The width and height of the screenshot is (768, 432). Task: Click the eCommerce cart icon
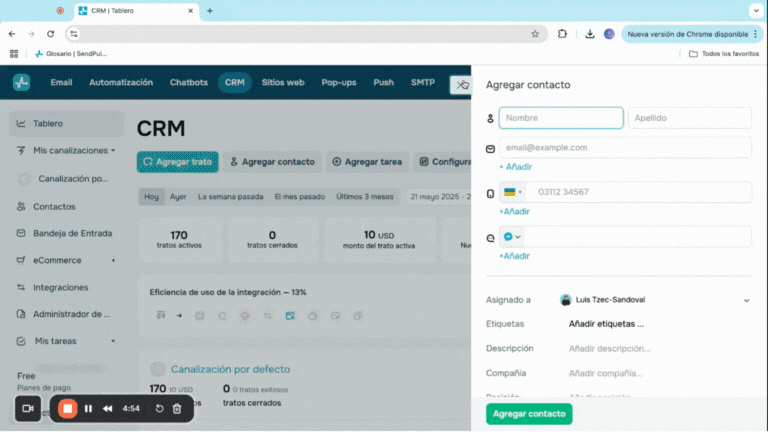[21, 260]
